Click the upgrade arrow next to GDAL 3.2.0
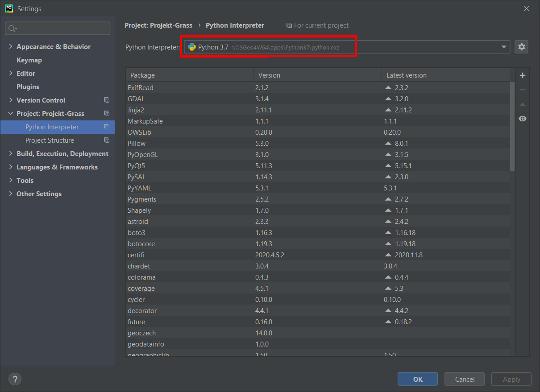 click(x=388, y=99)
